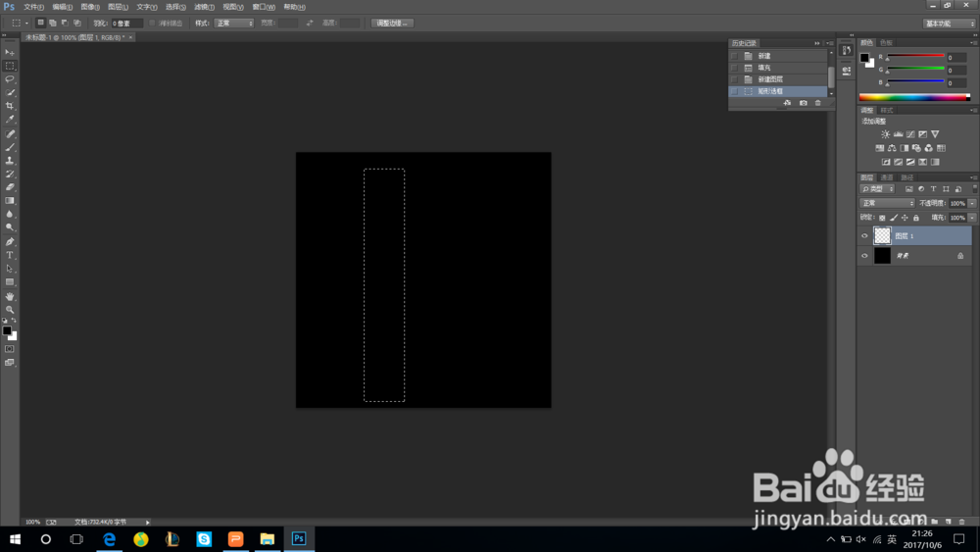Image resolution: width=980 pixels, height=552 pixels.
Task: Click the foreground color swatch in toolbox
Action: click(x=7, y=330)
